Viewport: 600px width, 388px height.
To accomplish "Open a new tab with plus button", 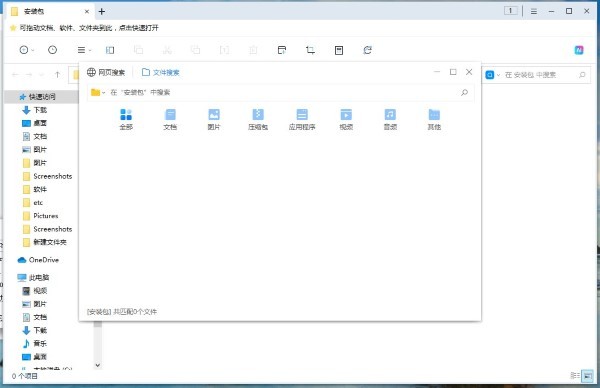I will click(x=101, y=11).
